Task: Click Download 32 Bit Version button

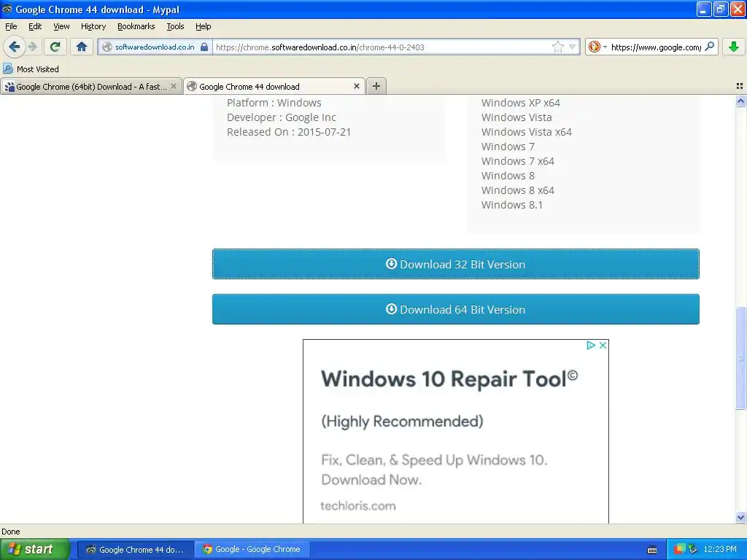Action: pos(455,264)
